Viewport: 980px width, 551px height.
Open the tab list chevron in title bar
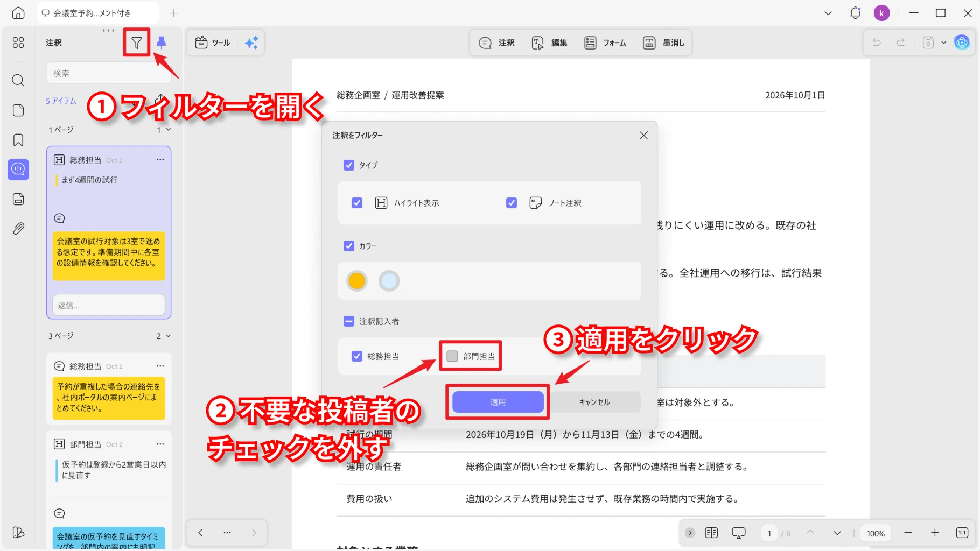click(x=828, y=13)
